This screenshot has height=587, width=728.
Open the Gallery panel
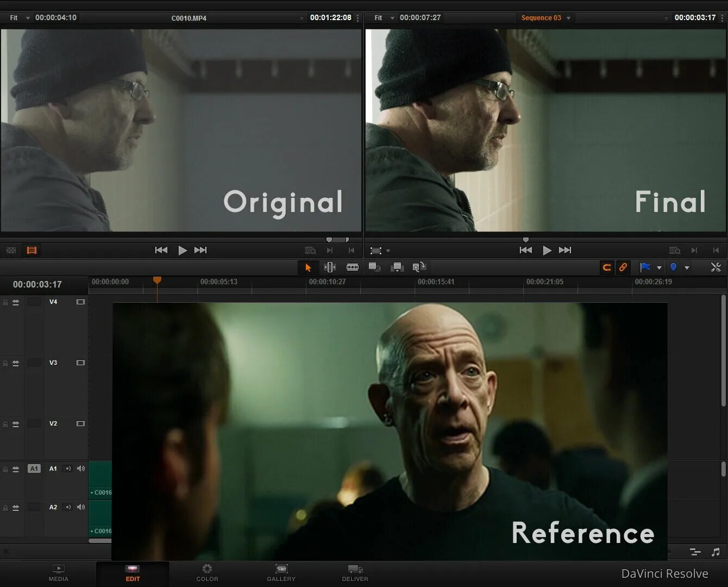click(281, 573)
